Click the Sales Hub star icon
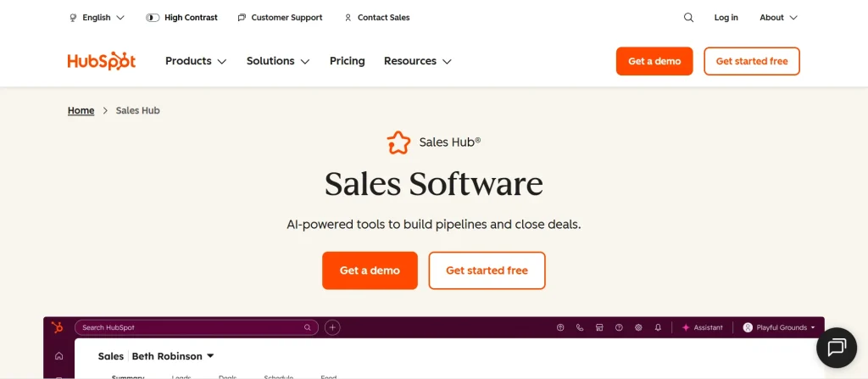Screen dimensions: 868x379 coord(398,142)
